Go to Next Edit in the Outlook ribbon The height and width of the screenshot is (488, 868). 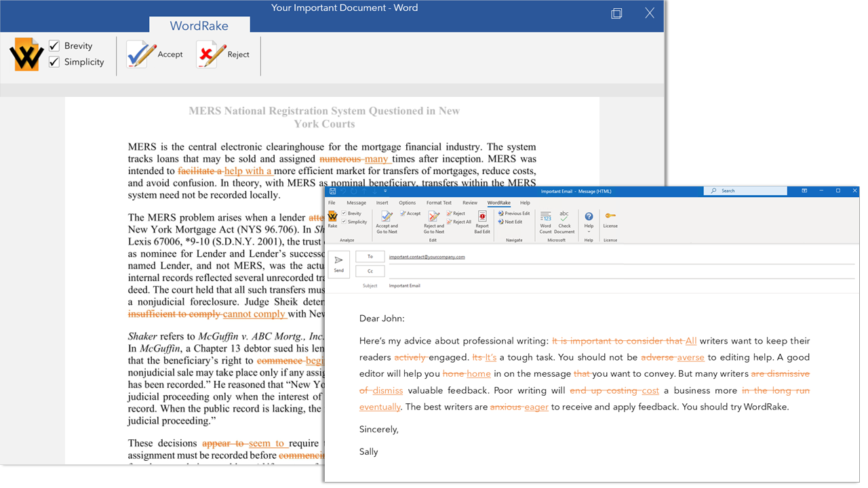click(x=510, y=222)
